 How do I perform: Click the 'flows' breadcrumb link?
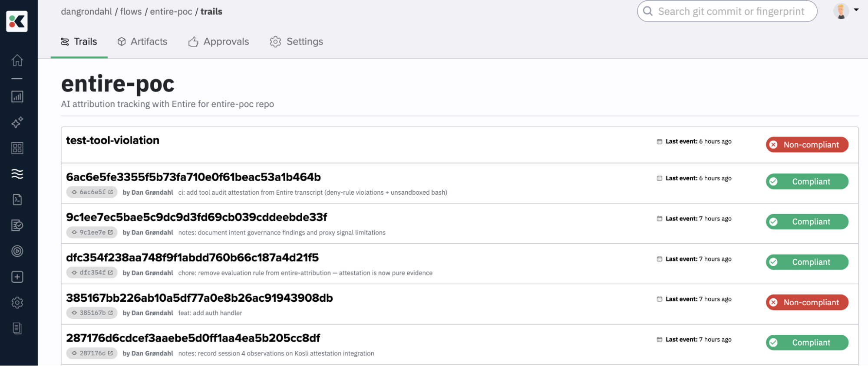click(131, 12)
